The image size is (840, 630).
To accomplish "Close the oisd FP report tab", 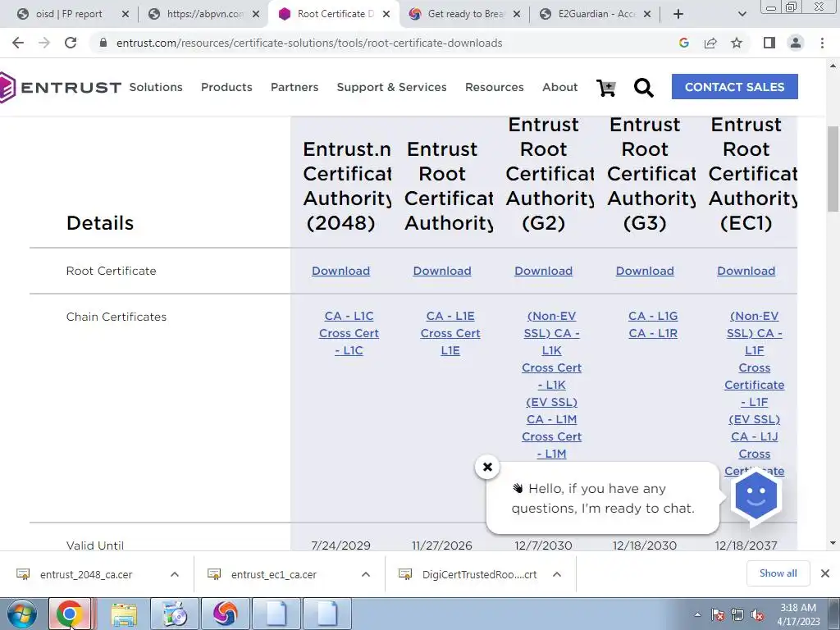I will click(x=126, y=14).
